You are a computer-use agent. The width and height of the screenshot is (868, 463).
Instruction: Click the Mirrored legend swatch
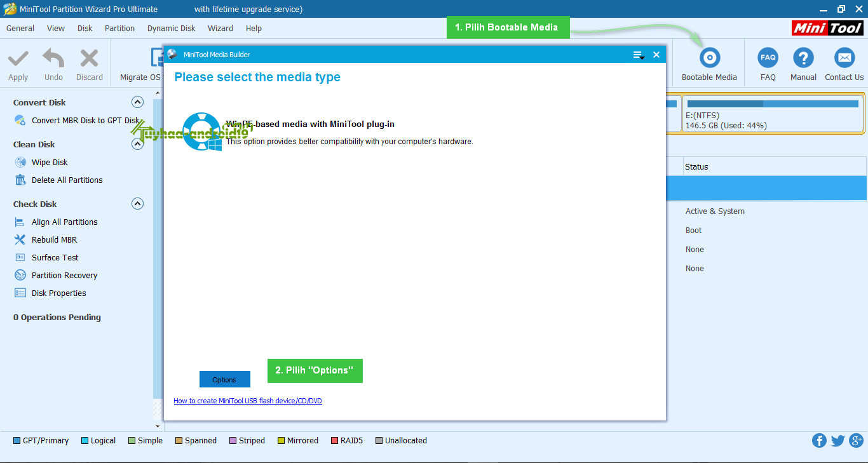[281, 440]
